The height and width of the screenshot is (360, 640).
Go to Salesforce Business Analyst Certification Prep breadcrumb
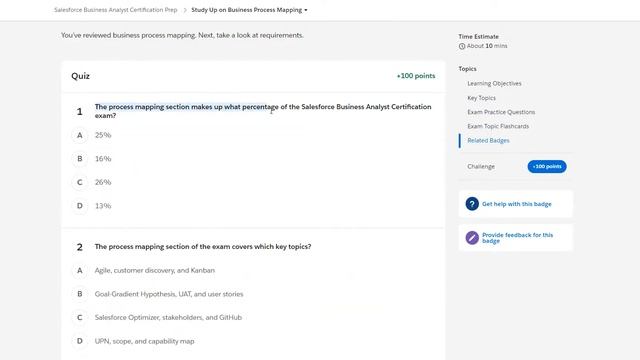(116, 10)
